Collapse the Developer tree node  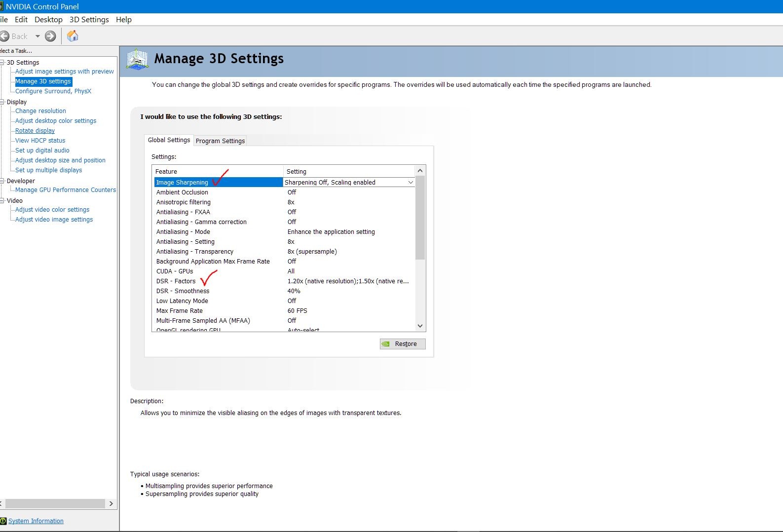(2, 181)
